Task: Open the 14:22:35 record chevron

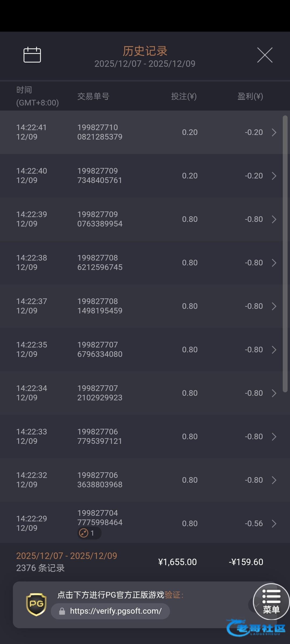Action: pyautogui.click(x=274, y=350)
